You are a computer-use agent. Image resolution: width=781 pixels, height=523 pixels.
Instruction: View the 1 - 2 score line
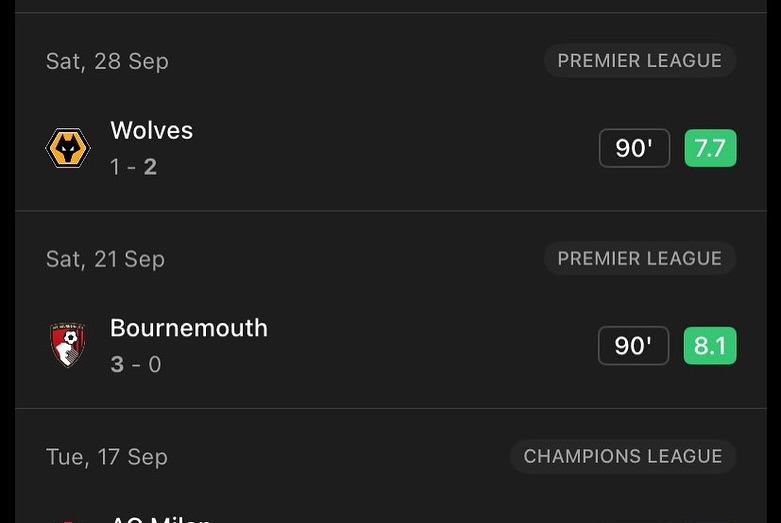click(133, 167)
